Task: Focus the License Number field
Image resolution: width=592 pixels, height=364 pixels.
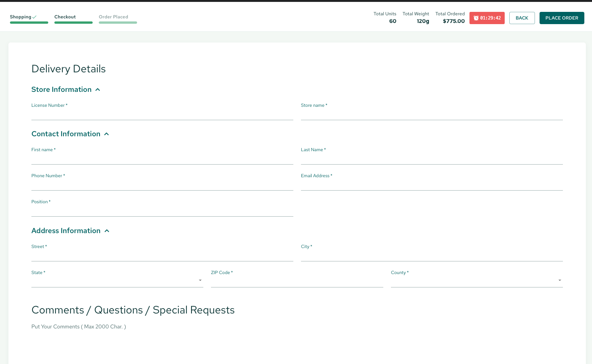Action: click(162, 114)
